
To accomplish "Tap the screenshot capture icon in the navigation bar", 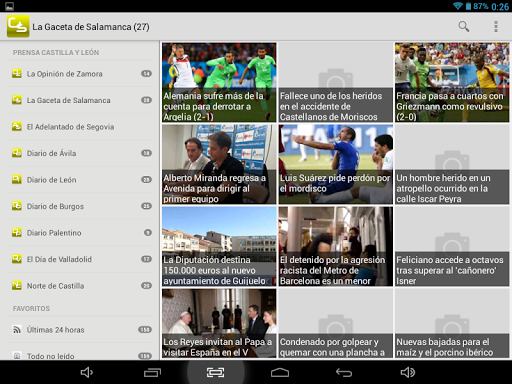I will (x=215, y=372).
